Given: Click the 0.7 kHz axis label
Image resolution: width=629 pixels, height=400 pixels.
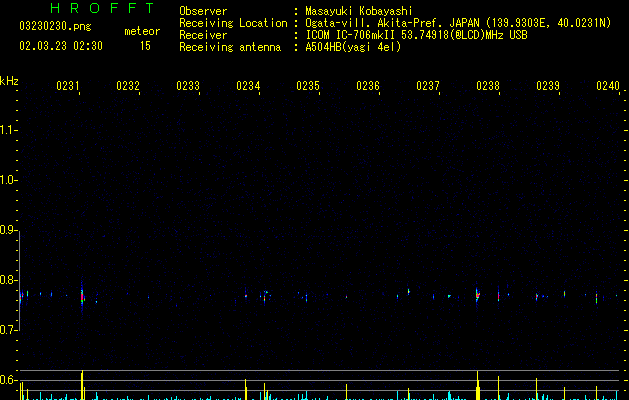Looking at the screenshot, I should pos(8,330).
